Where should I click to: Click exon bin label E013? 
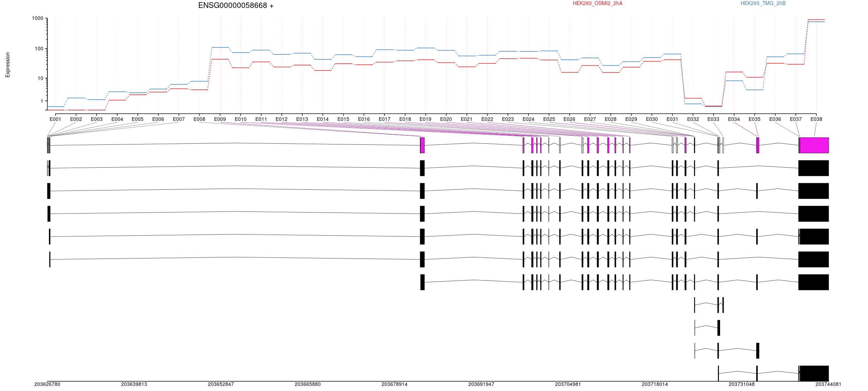point(302,119)
